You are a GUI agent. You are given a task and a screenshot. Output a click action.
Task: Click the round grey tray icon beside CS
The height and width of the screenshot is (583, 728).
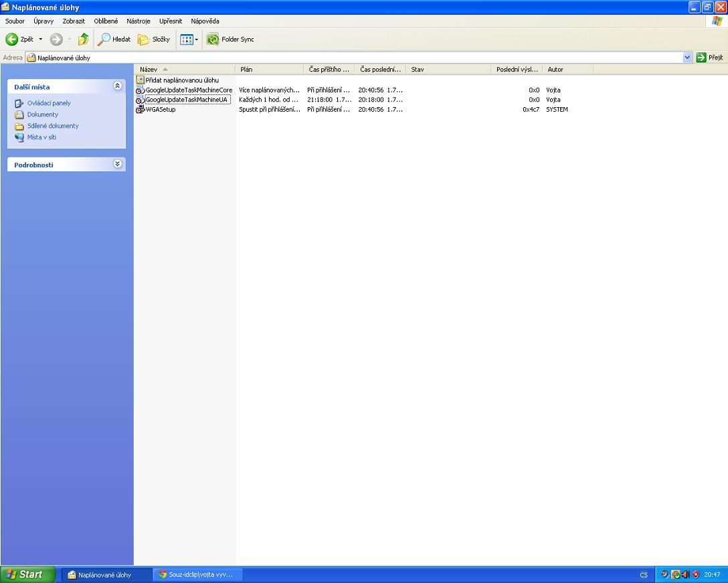pyautogui.click(x=664, y=575)
